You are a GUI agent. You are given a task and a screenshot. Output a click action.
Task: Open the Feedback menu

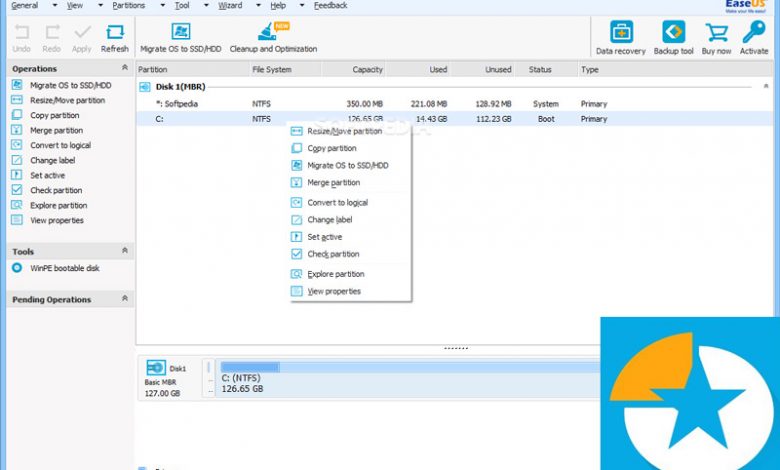[331, 5]
